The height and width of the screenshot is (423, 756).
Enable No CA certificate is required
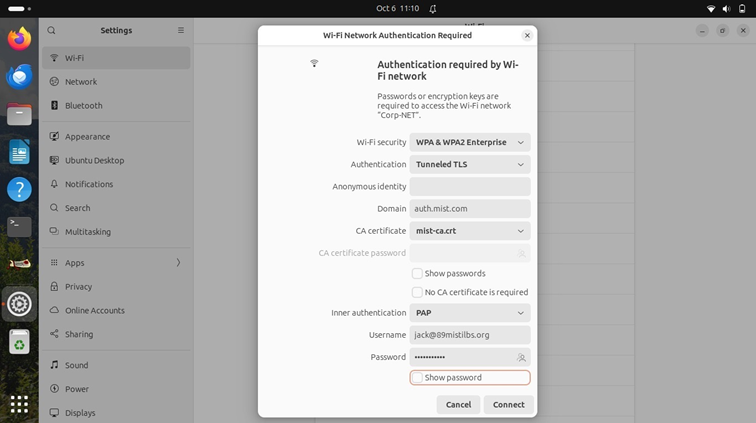(x=417, y=292)
